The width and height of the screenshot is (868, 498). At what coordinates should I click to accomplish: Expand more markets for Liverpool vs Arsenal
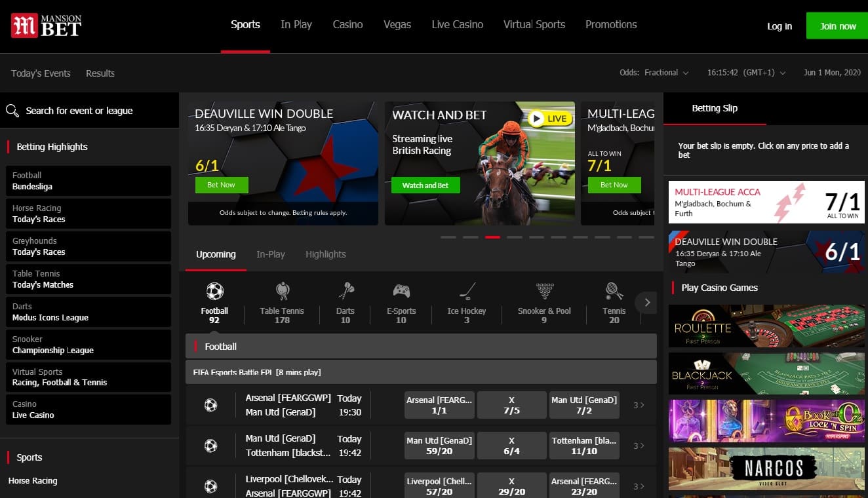(639, 486)
